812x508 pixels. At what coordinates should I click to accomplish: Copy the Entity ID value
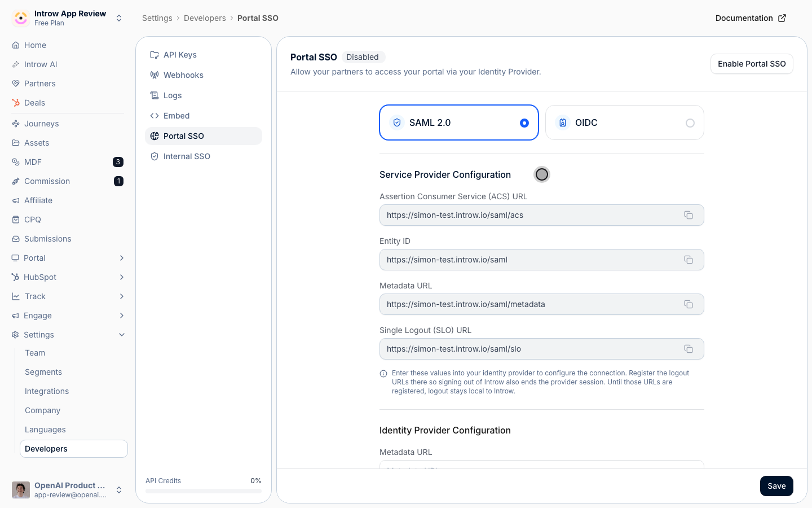coord(689,260)
